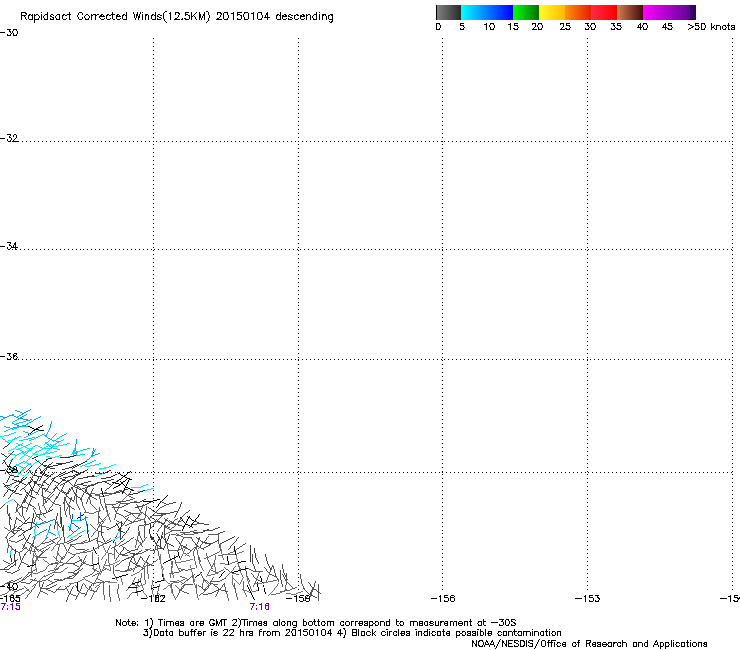Click the -30 latitude axis label
The image size is (740, 650).
point(9,33)
